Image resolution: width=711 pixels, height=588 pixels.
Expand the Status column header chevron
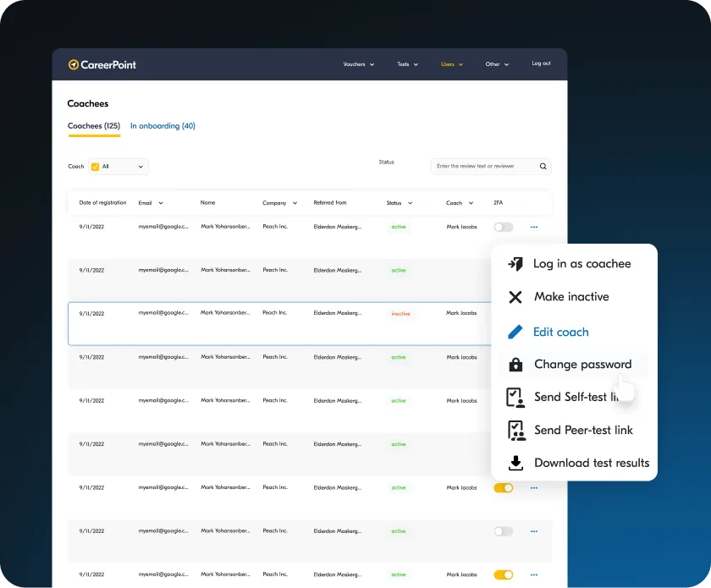click(410, 203)
